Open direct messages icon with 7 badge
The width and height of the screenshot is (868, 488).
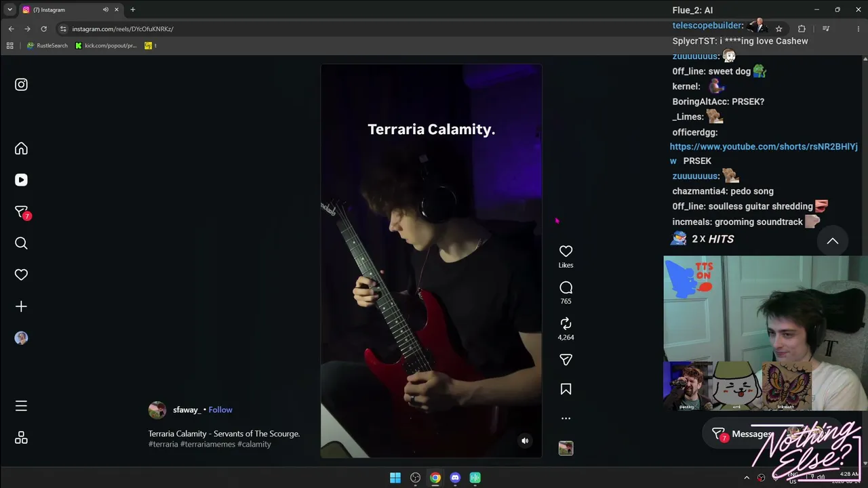(22, 212)
